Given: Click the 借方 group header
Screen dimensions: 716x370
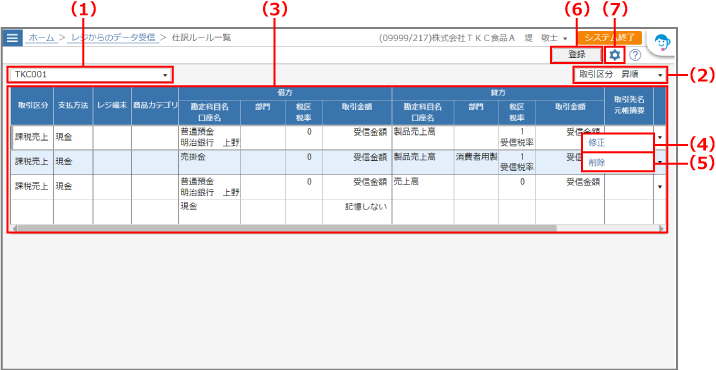Looking at the screenshot, I should coord(285,93).
